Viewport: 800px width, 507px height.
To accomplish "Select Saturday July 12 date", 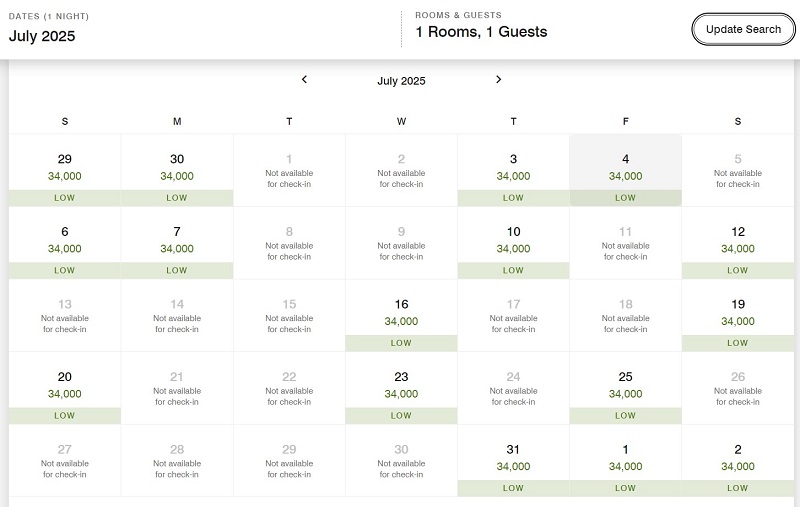I will 738,243.
